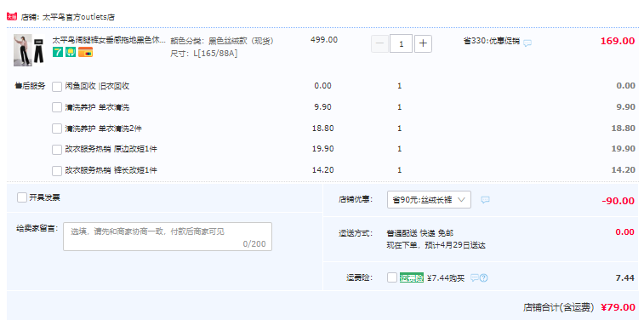Image resolution: width=644 pixels, height=320 pixels.
Task: Click the 店铺合计(含运费) label
Action: coord(559,307)
